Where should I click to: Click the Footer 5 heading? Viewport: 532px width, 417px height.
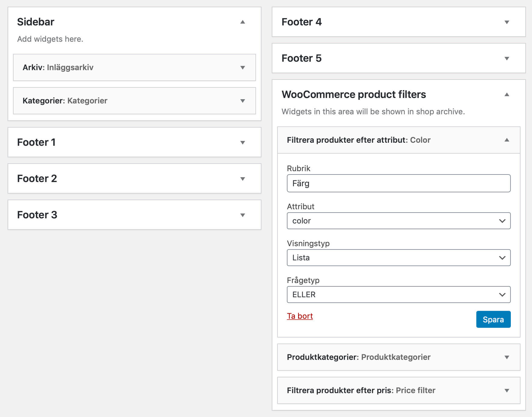pos(301,58)
